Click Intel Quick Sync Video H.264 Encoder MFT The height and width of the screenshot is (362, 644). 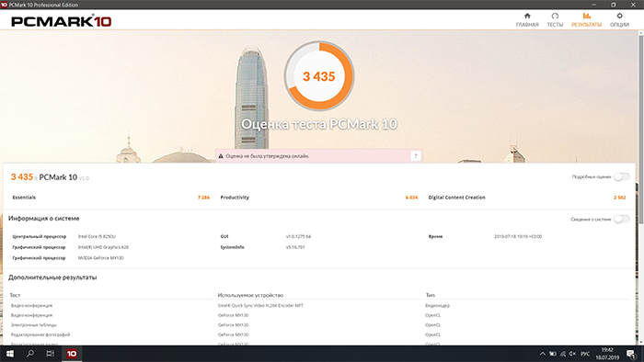coord(260,305)
